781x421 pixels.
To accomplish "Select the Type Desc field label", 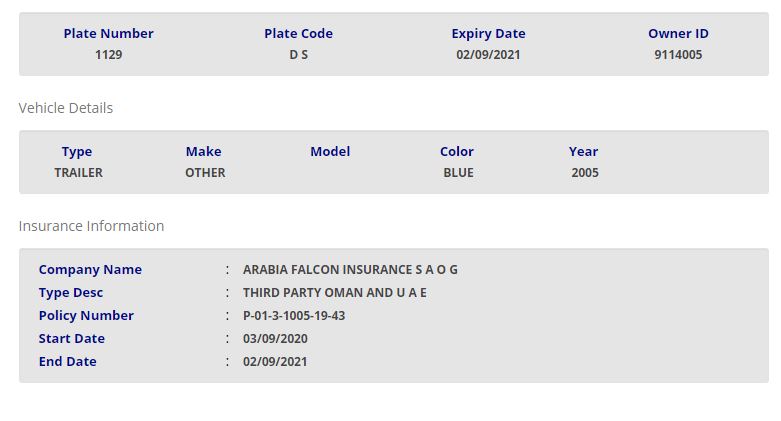I will (71, 293).
